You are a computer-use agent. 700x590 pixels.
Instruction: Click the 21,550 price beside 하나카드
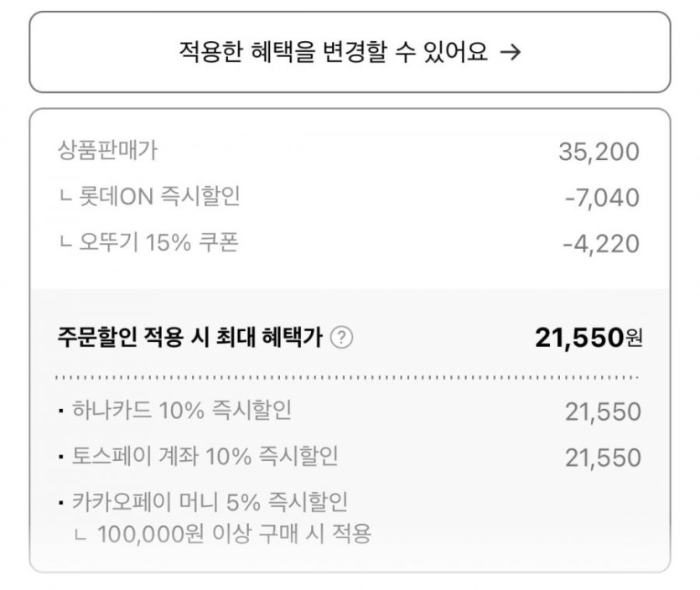point(603,412)
